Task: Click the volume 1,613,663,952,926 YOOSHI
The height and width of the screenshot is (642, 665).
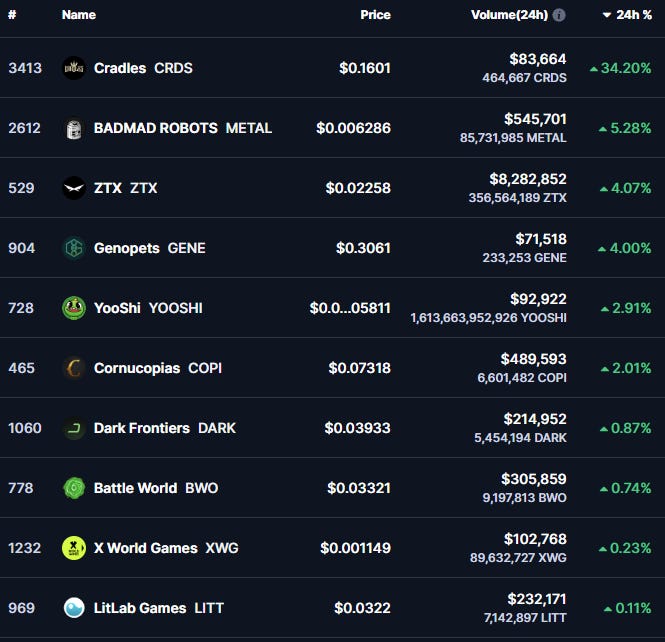Action: click(489, 318)
